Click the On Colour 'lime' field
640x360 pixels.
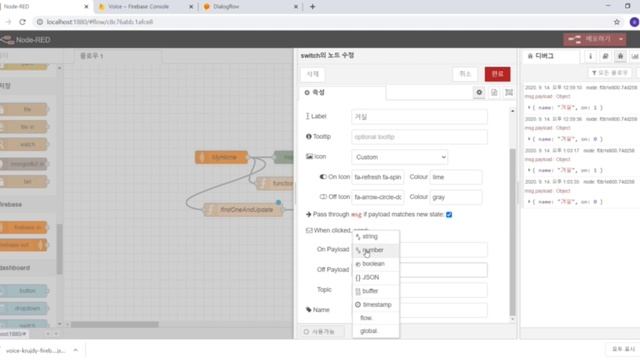(x=456, y=177)
